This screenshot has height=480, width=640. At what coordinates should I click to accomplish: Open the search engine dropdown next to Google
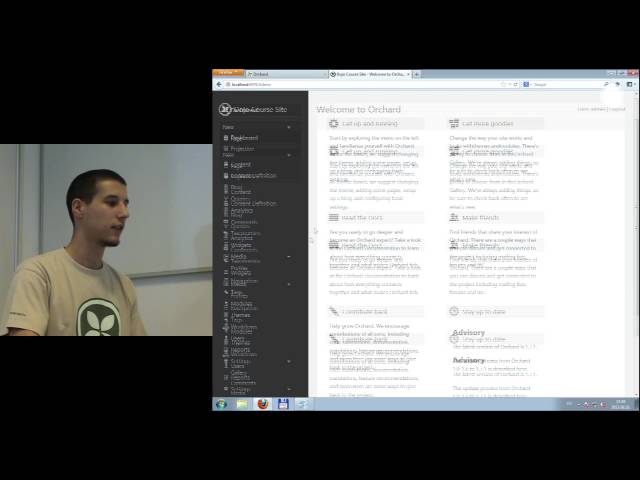coord(527,84)
